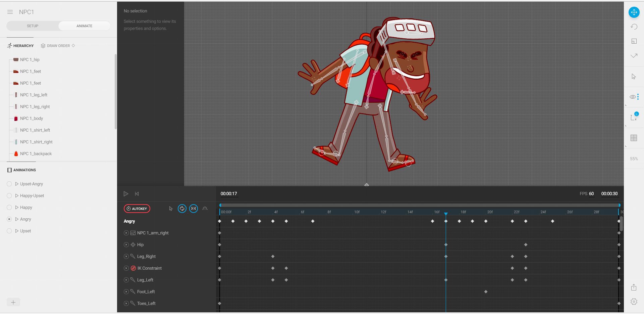Click the undo rotate arrow icon
644x314 pixels.
(634, 27)
